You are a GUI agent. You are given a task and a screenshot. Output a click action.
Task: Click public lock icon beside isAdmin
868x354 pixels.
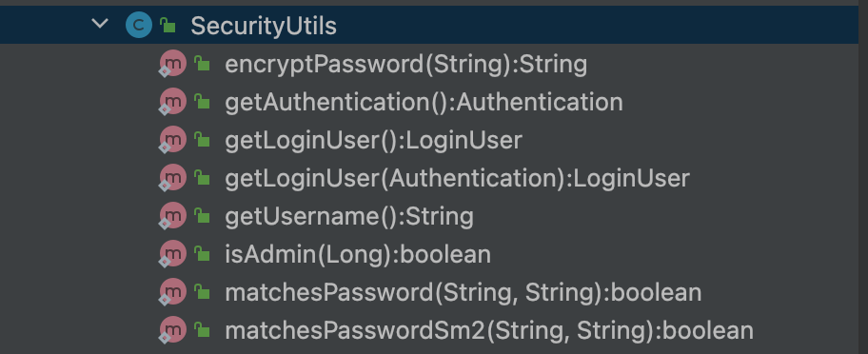[x=202, y=254]
